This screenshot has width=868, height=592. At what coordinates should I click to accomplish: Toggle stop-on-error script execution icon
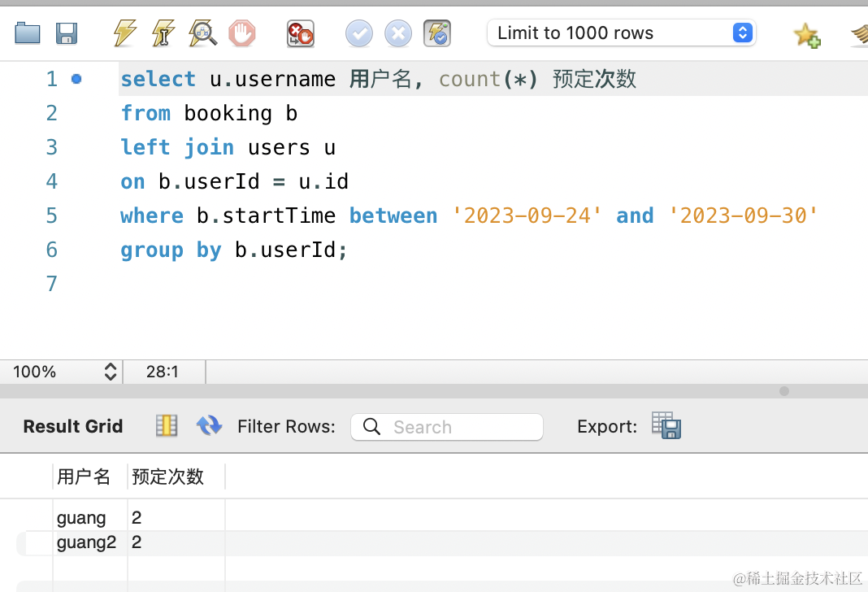(x=301, y=34)
